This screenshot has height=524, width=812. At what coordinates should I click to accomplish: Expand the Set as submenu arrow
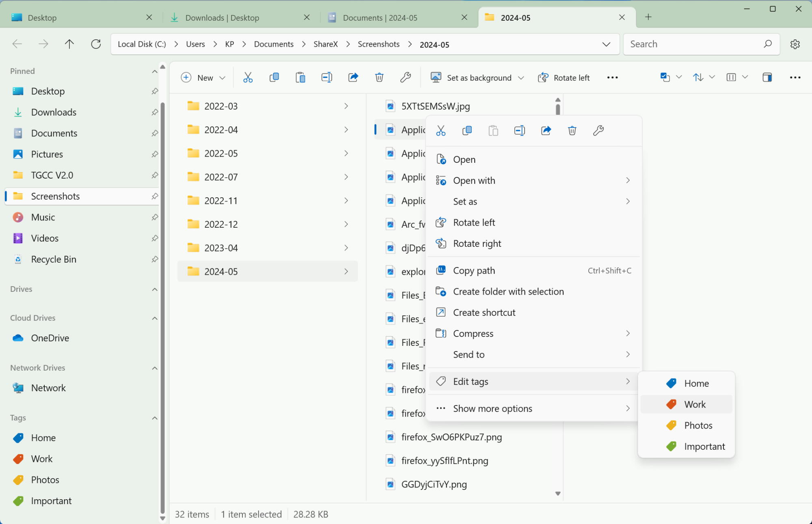628,201
